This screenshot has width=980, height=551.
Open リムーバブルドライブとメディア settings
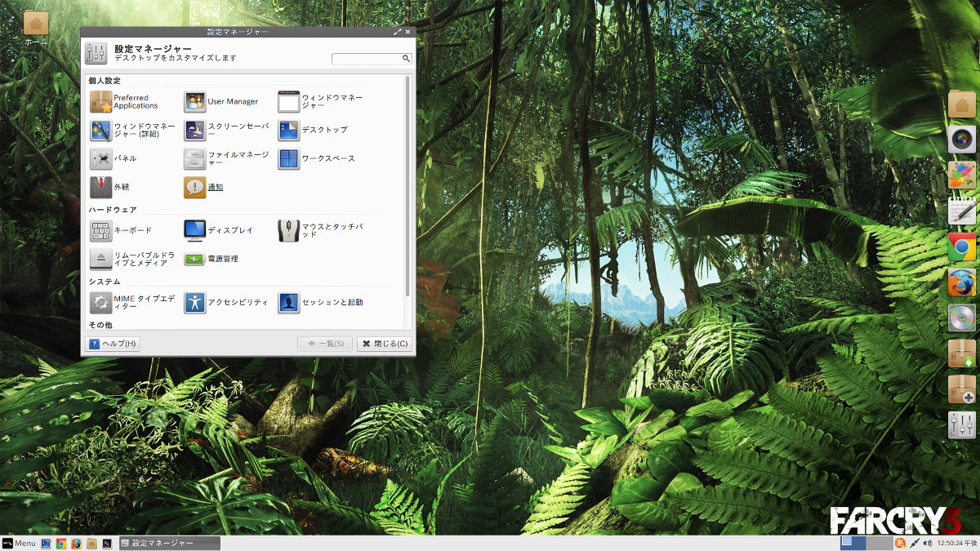(x=133, y=259)
